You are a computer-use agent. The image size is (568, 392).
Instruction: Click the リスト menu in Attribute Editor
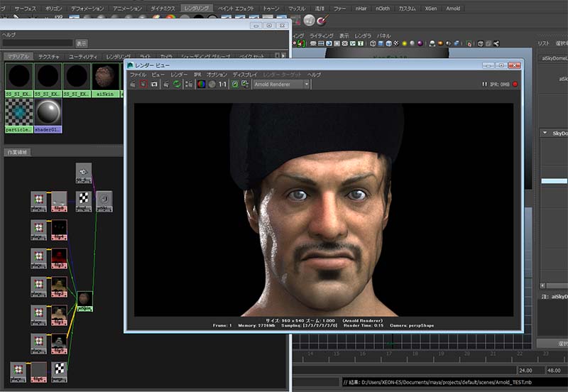(543, 43)
